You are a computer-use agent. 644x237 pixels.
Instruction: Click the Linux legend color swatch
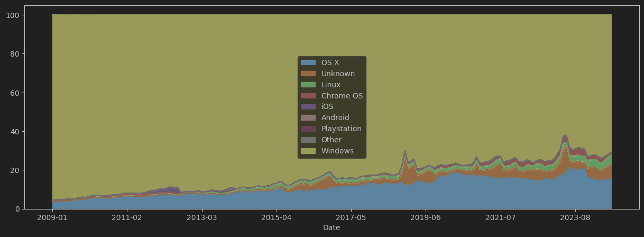click(308, 85)
